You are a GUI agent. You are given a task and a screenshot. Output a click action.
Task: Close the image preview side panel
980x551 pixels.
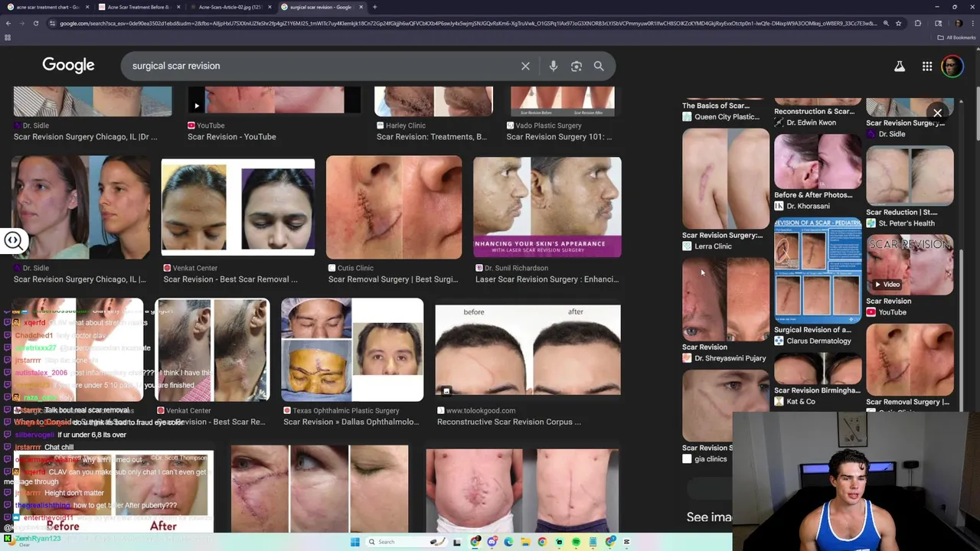click(937, 112)
